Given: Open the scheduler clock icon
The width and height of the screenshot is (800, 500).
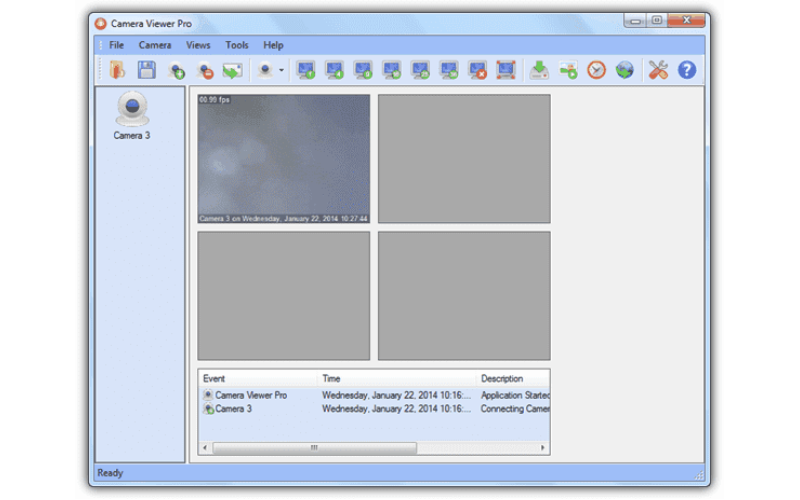Looking at the screenshot, I should click(596, 70).
